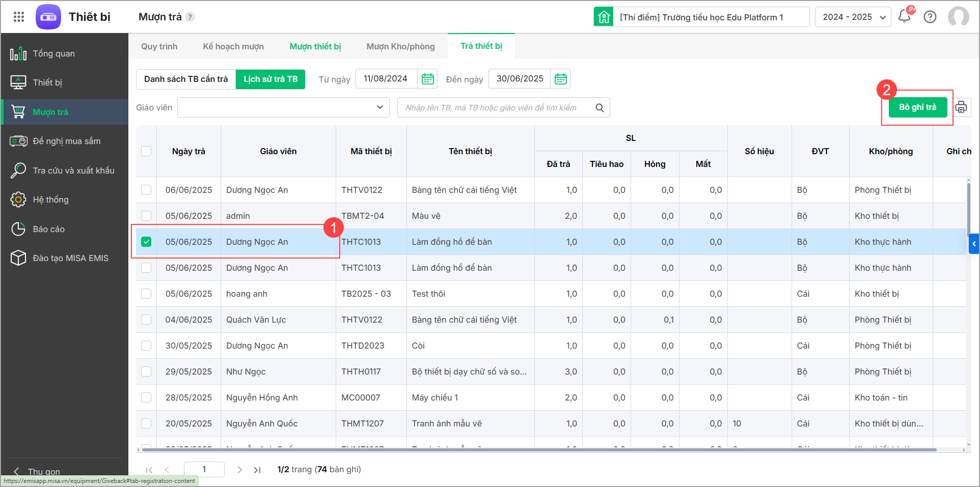Viewport: 980px width, 487px height.
Task: Check the row for Quách Văn Lực
Action: pos(146,320)
